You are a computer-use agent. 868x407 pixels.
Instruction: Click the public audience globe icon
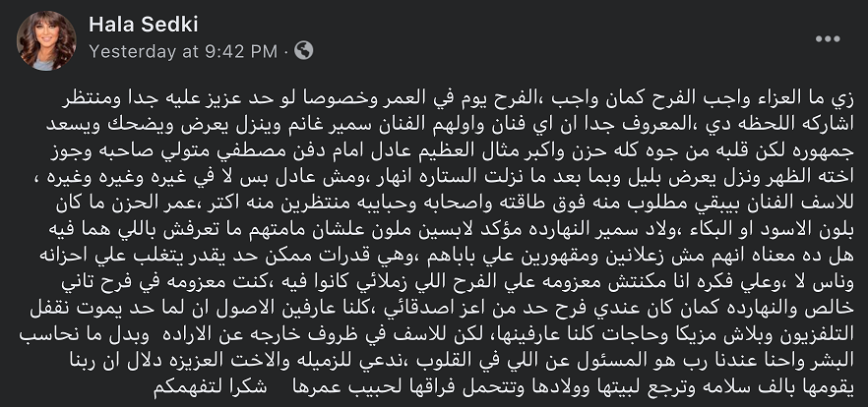[303, 51]
